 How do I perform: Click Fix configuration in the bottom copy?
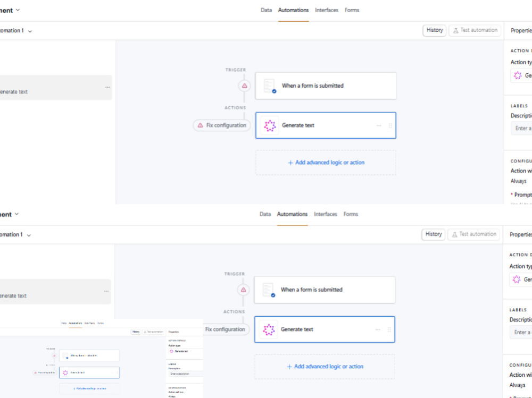[227, 329]
